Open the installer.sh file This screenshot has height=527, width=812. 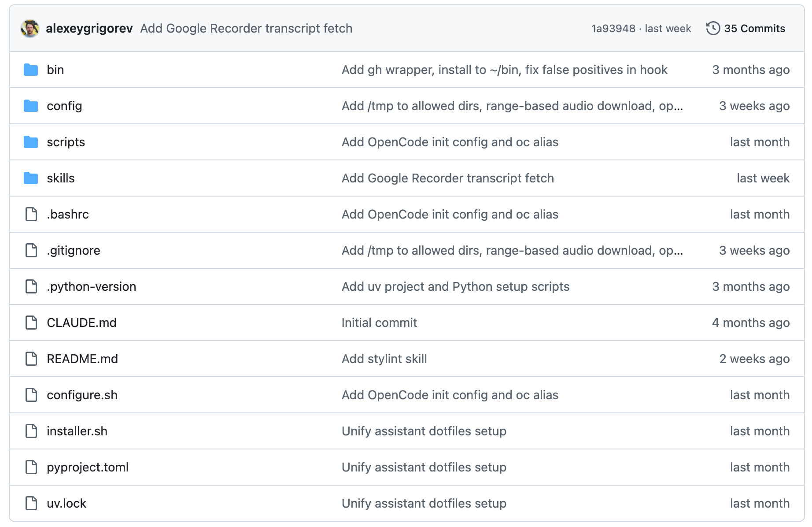point(77,431)
